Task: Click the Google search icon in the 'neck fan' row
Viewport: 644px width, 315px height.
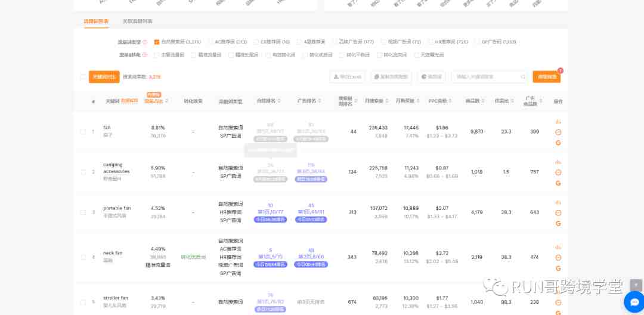Action: (558, 268)
